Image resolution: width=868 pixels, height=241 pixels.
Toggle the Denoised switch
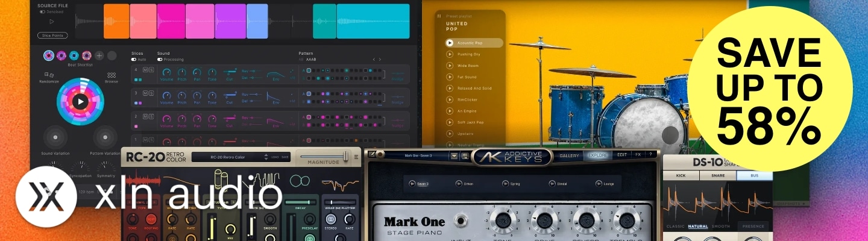point(42,11)
